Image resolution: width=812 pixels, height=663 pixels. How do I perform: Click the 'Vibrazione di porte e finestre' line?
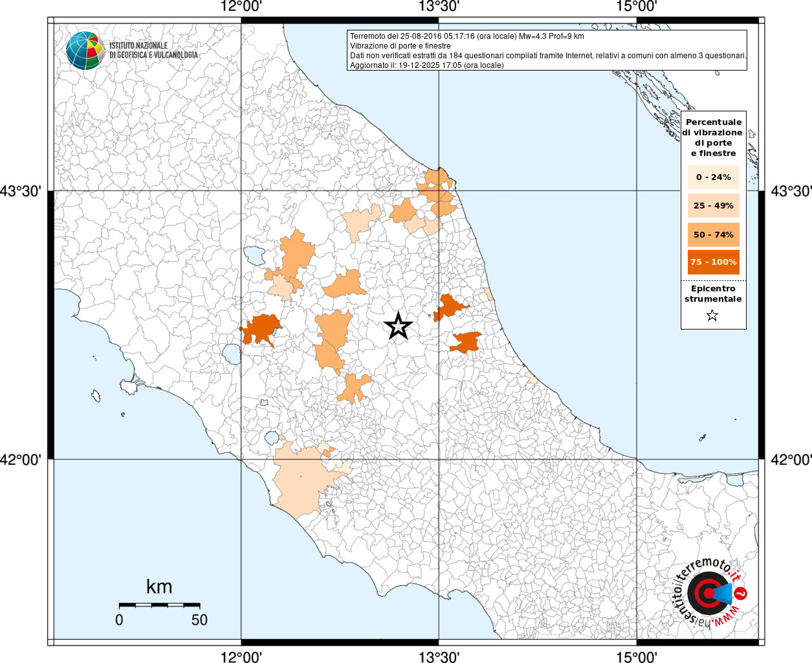[401, 46]
